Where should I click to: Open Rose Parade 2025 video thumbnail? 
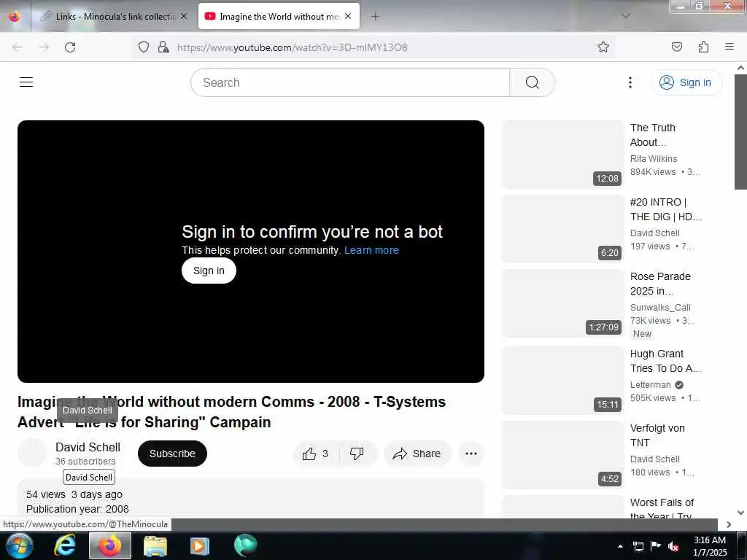563,303
